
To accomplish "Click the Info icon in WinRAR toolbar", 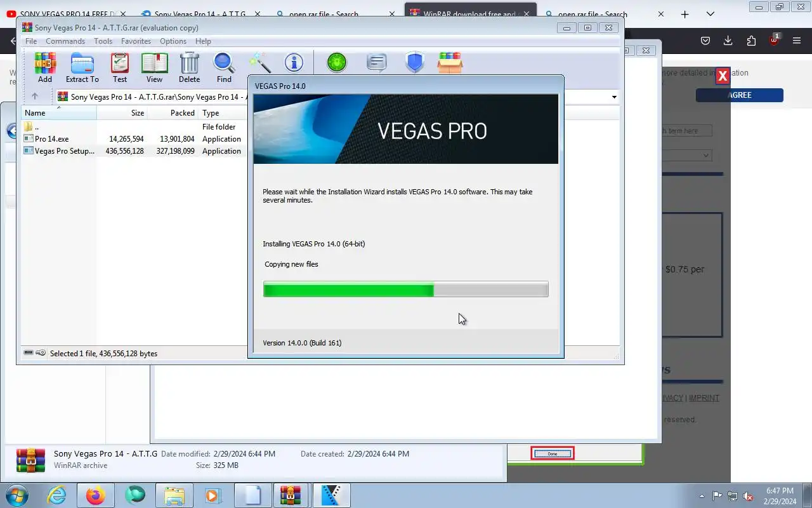I will point(294,62).
